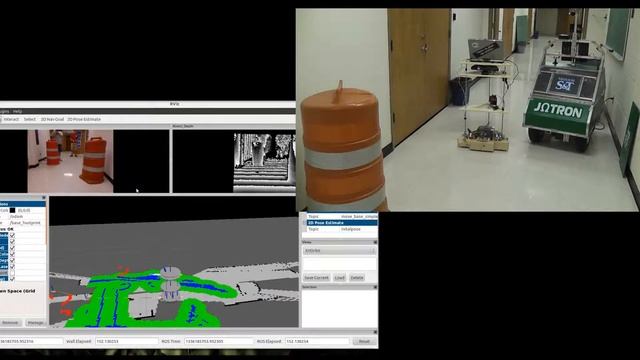Close the Displays panel with its corner icon
This screenshot has height=360, width=640.
tap(44, 198)
